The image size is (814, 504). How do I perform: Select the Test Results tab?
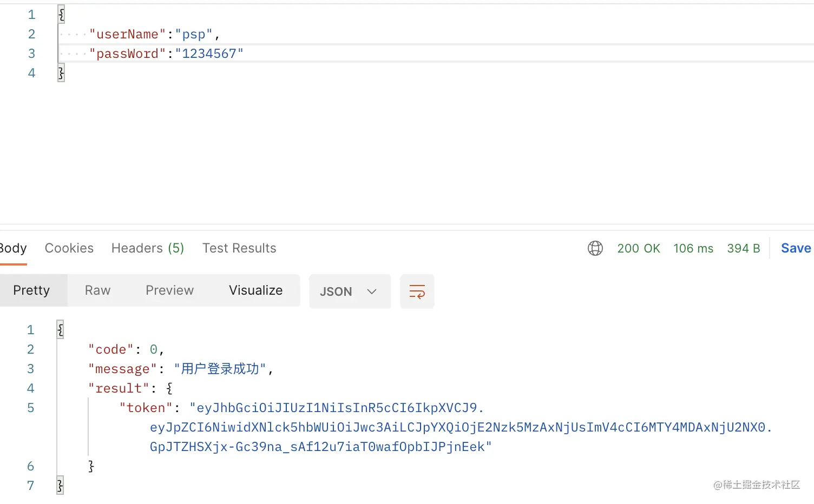[x=239, y=248]
